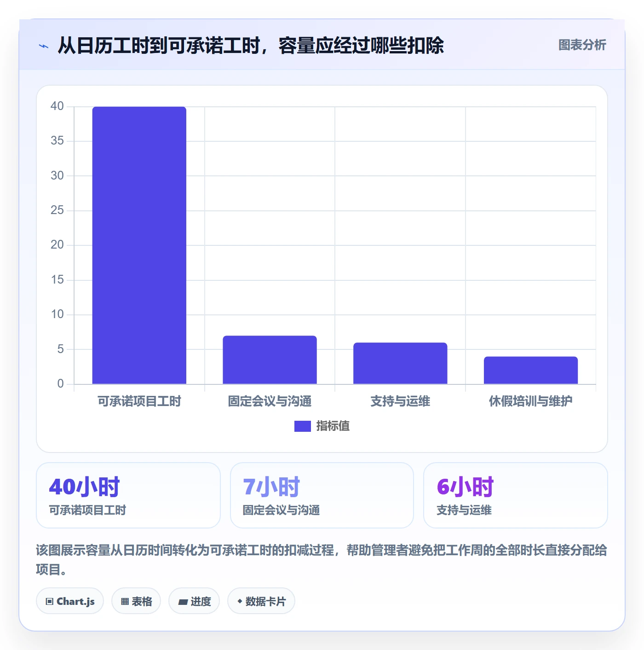The width and height of the screenshot is (644, 650).
Task: Click the diamond icon in the 数据卡片 tag
Action: [240, 601]
